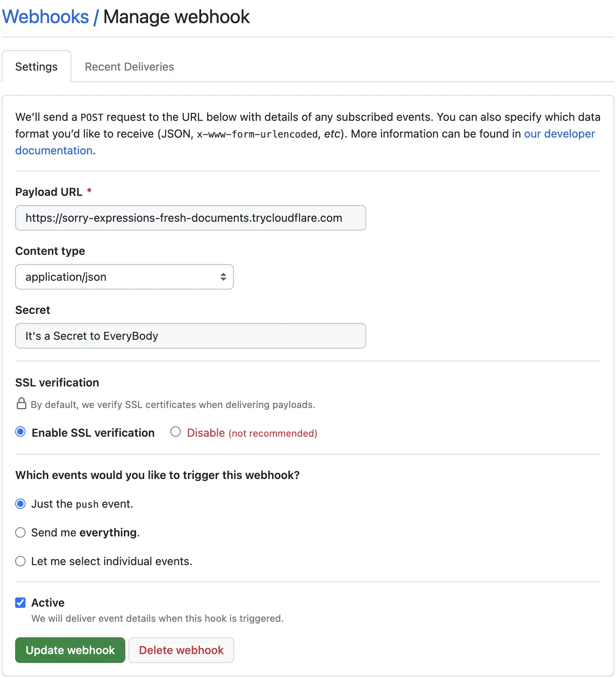Toggle the Active checkbox
Viewport: 616px width, 678px height.
tap(20, 603)
